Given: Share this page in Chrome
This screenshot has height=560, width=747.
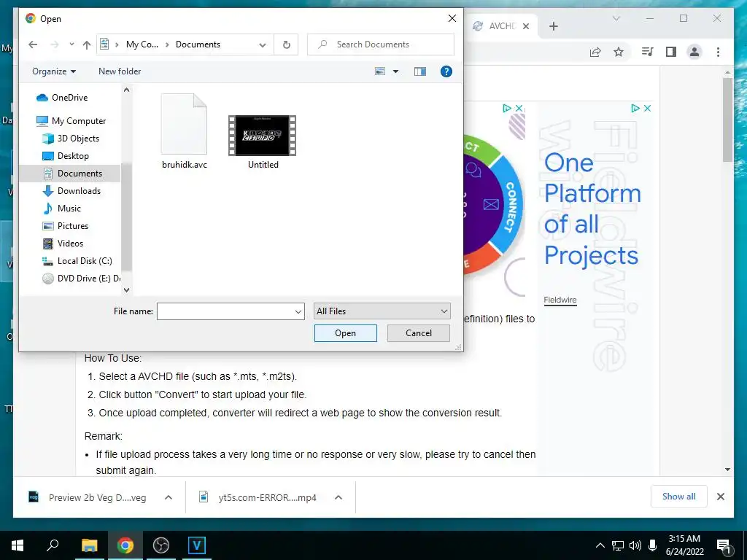Looking at the screenshot, I should pos(595,52).
